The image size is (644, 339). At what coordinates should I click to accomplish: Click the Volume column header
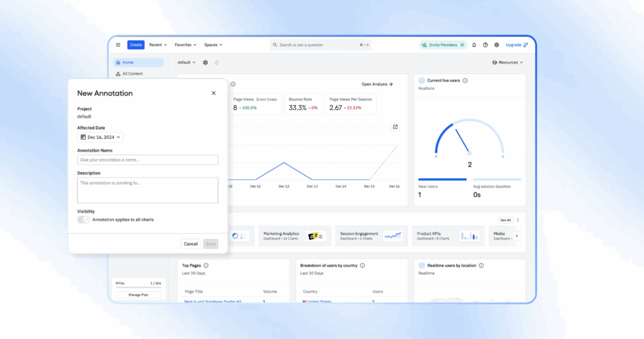270,291
